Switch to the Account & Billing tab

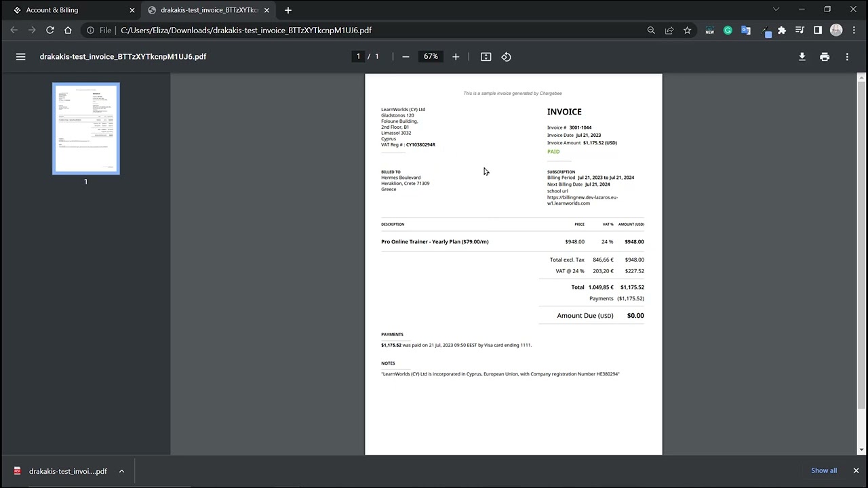tap(68, 10)
